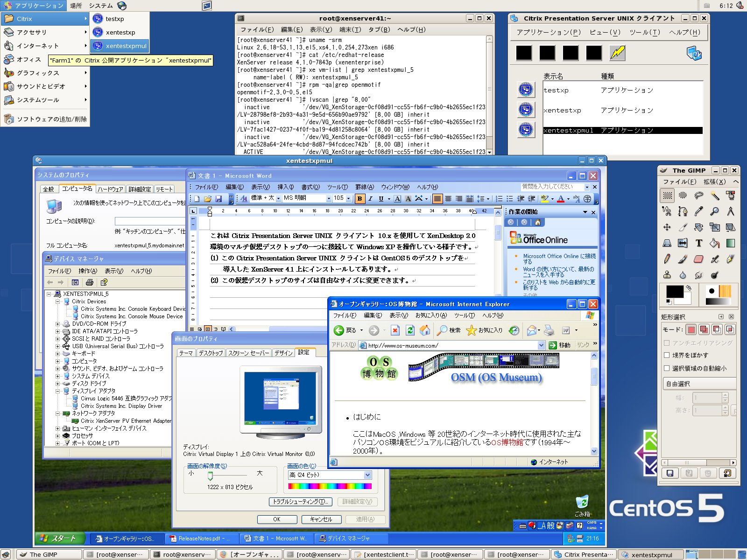Select GIMP Paths tool

click(x=683, y=211)
